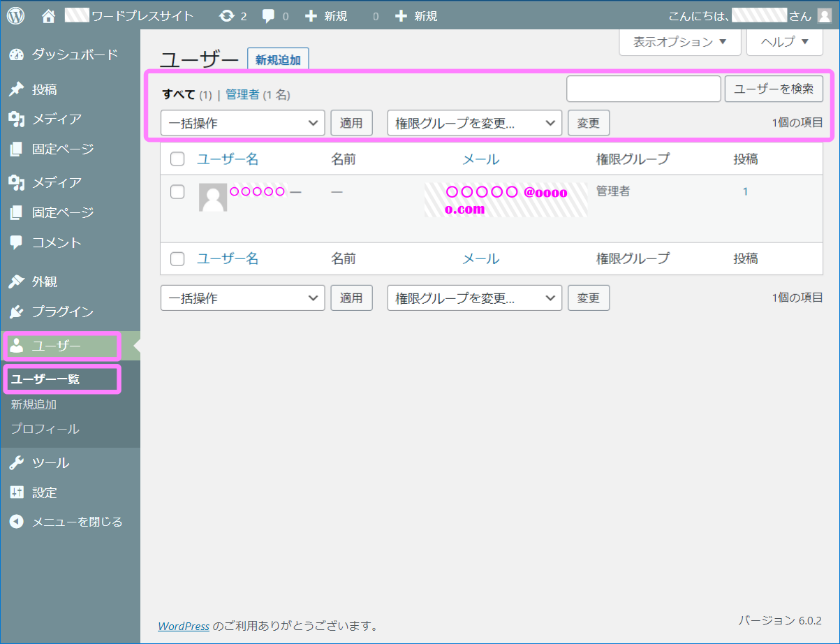Expand the 表示オプション panel
The height and width of the screenshot is (644, 840).
coord(679,43)
